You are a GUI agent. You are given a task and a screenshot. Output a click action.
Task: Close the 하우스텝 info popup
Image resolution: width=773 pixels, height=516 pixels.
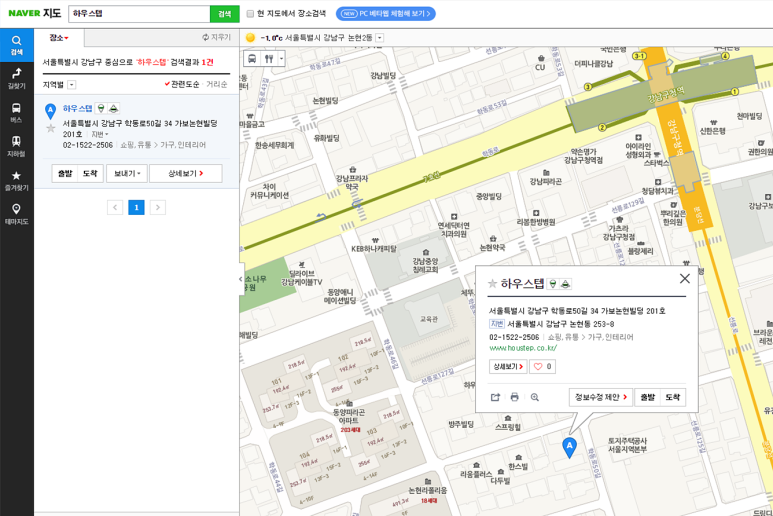click(684, 278)
